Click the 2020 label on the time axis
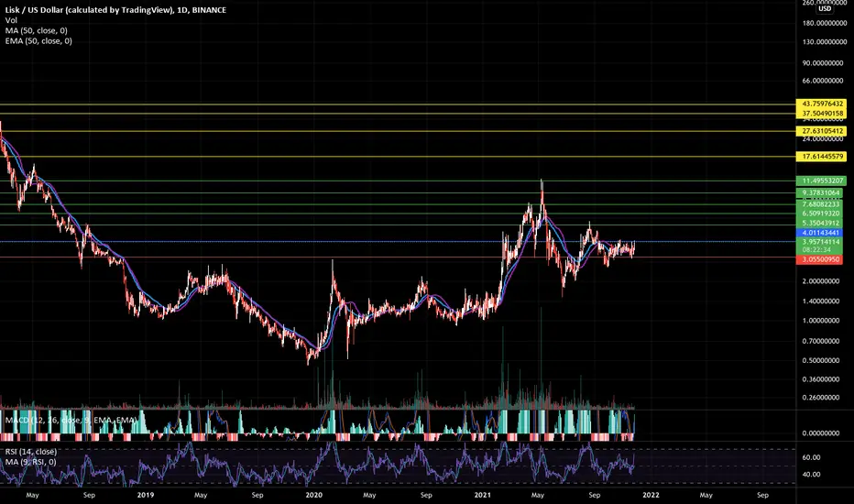854x504 pixels. [x=313, y=495]
